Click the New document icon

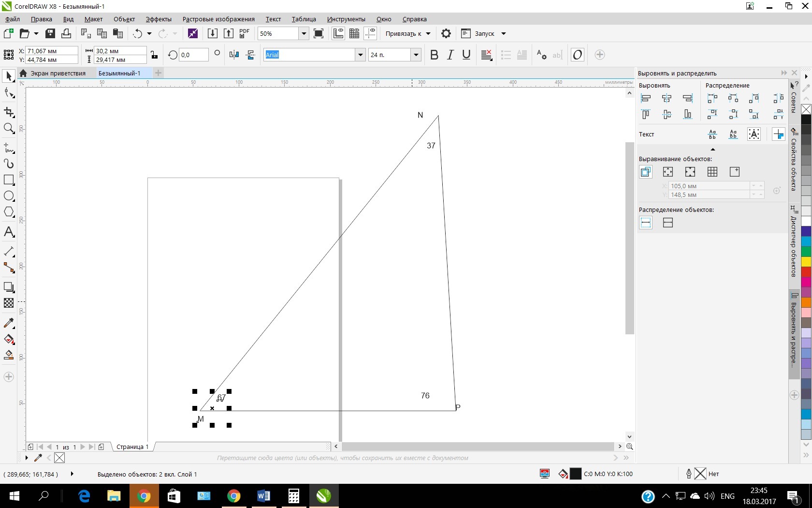click(x=8, y=33)
